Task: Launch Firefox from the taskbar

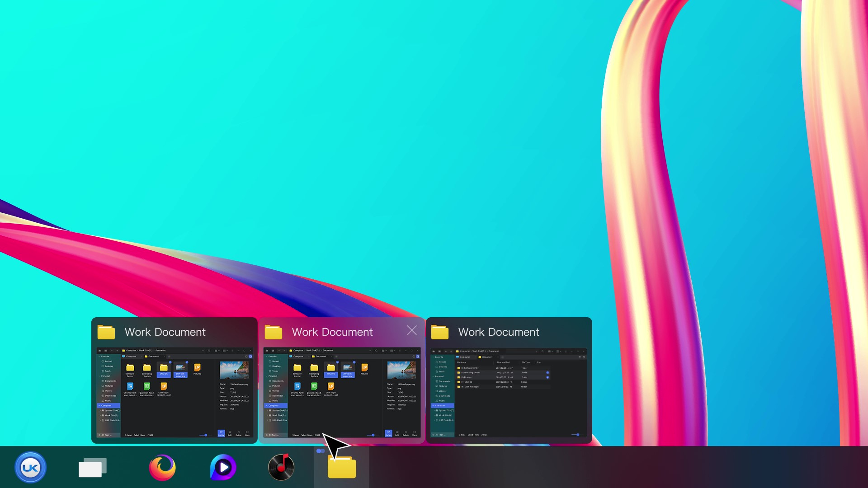Action: tap(162, 468)
